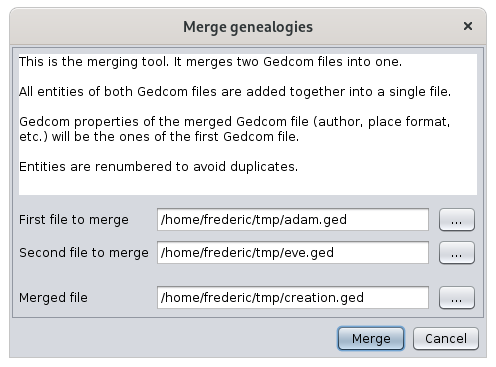Click the 'Merged file' label
This screenshot has height=367, width=496.
(x=53, y=298)
